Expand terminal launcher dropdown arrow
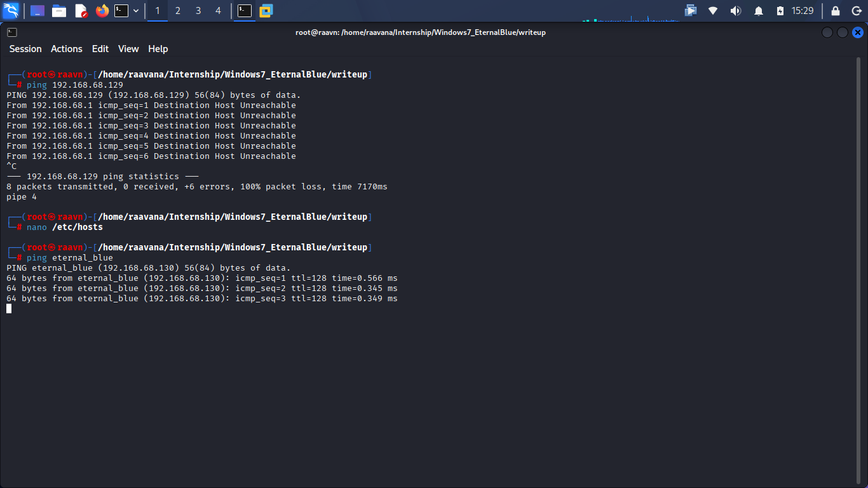Viewport: 868px width, 488px height. coord(136,11)
